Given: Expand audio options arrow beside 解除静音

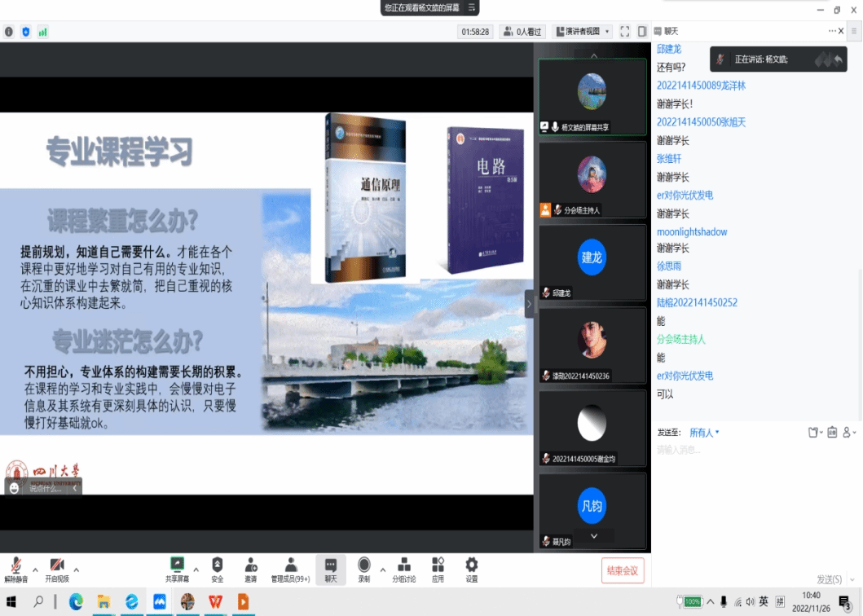Looking at the screenshot, I should click(x=35, y=569).
